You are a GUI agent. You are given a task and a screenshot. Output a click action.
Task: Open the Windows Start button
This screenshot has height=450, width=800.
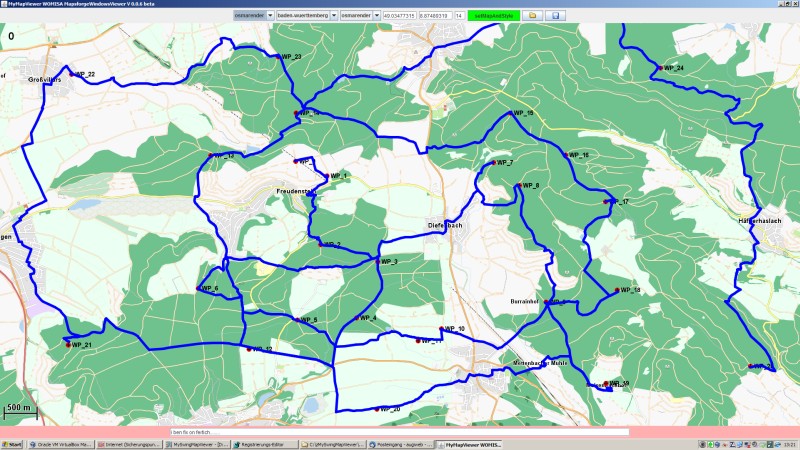point(14,443)
